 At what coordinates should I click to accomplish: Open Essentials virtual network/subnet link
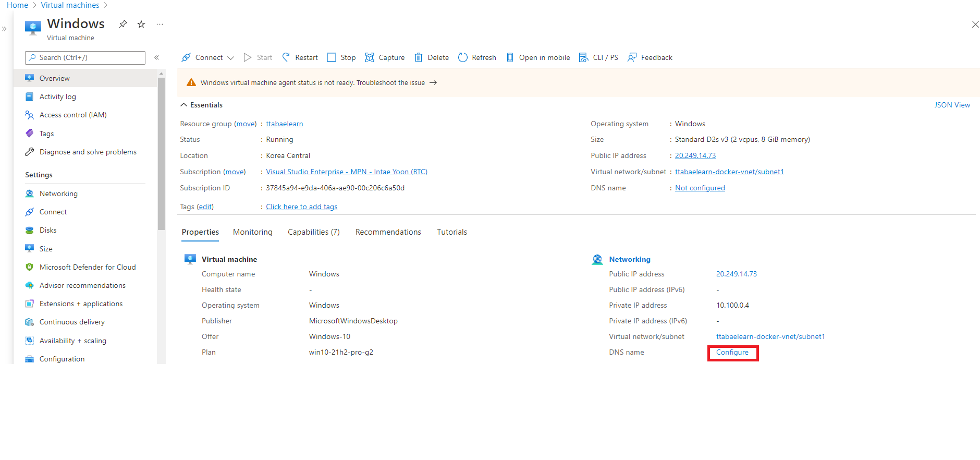[729, 172]
